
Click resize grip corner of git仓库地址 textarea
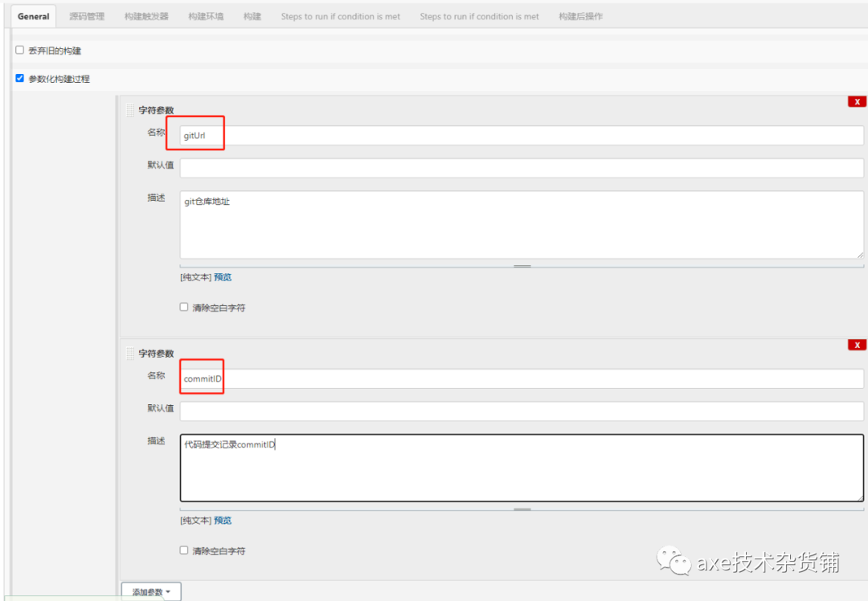pyautogui.click(x=860, y=255)
